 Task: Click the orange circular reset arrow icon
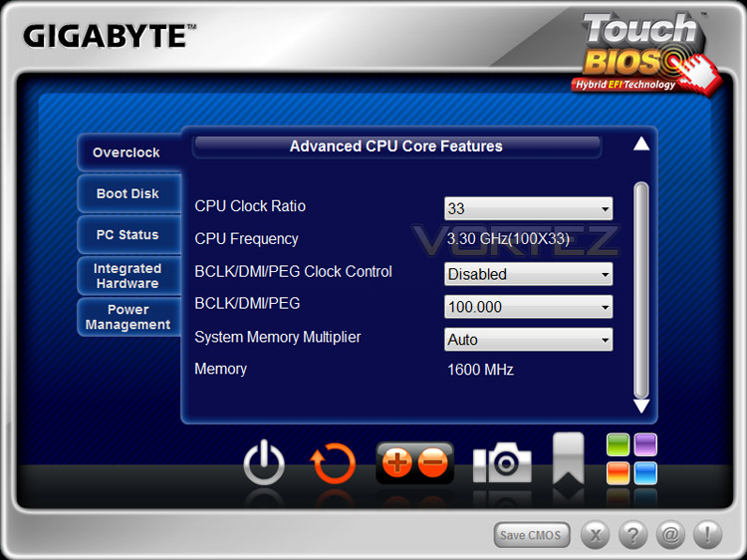333,462
